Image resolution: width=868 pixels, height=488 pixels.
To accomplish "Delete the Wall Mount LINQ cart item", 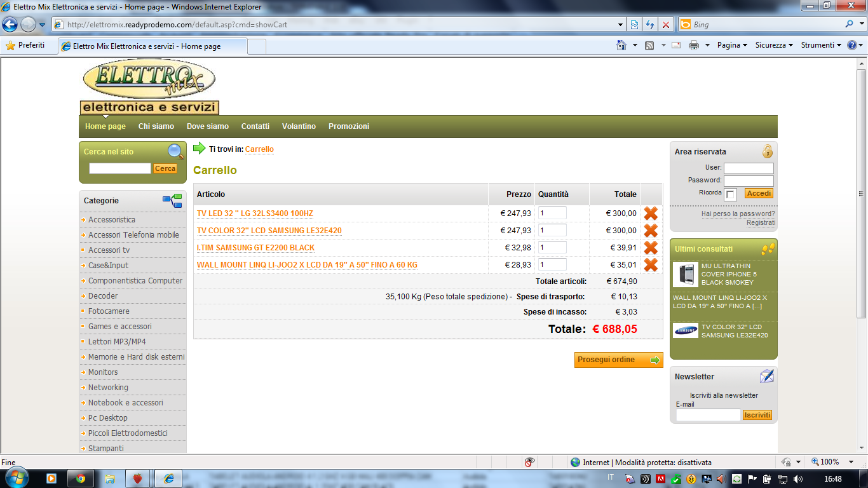I will coord(651,265).
